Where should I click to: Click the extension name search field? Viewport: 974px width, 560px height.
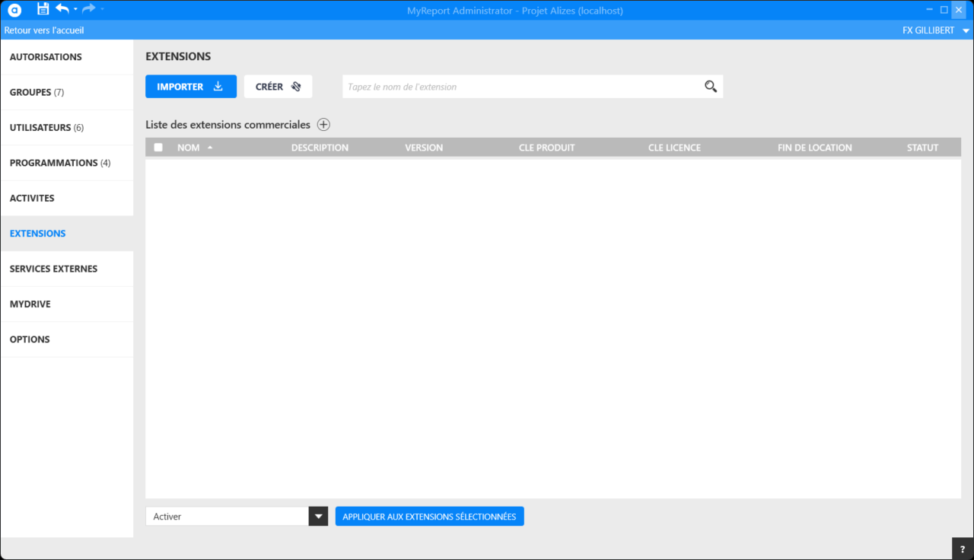point(521,87)
